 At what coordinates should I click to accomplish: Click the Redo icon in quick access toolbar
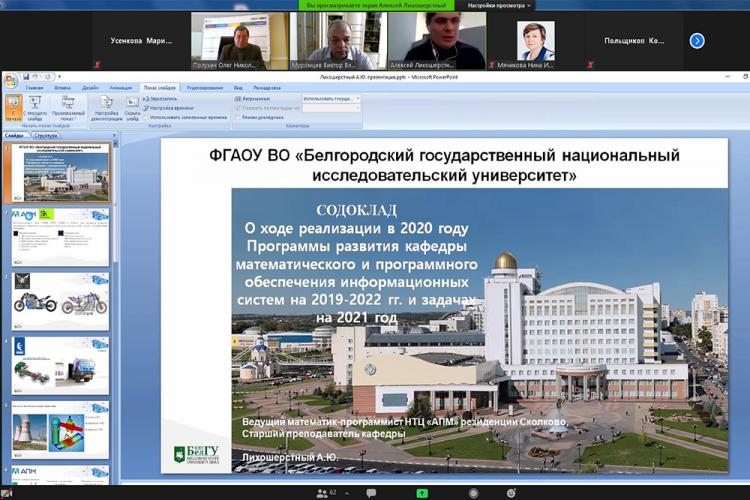(47, 77)
